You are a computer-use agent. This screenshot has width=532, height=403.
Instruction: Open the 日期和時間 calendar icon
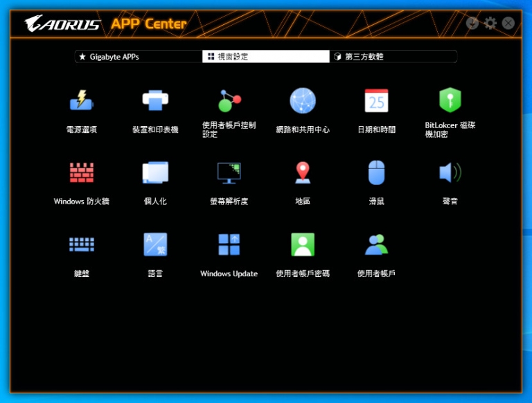pyautogui.click(x=376, y=101)
